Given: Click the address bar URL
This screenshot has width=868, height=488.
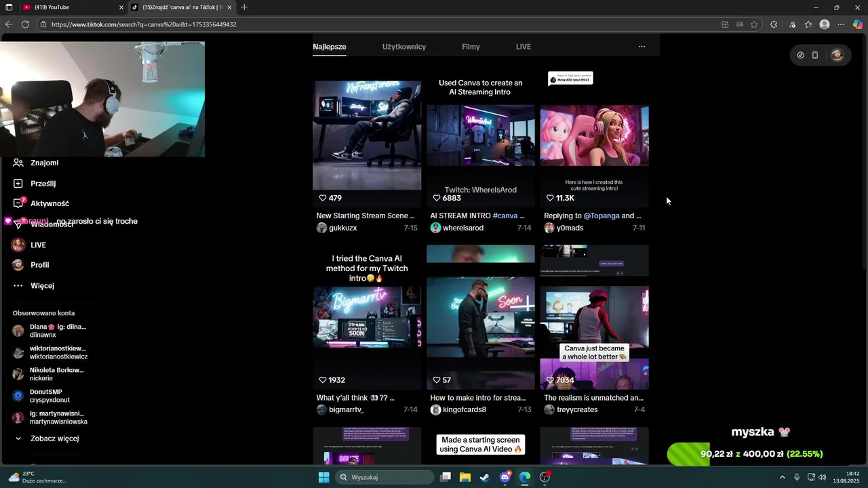Looking at the screenshot, I should [x=144, y=24].
